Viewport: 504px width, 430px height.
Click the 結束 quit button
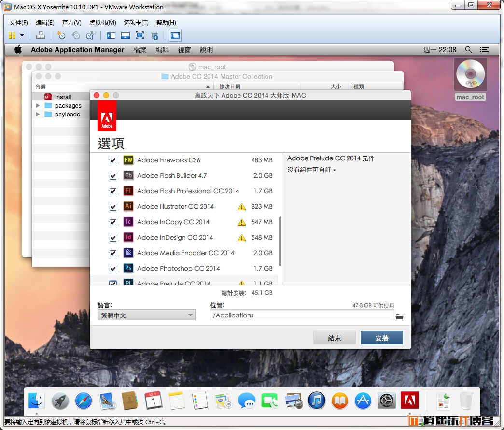(334, 338)
